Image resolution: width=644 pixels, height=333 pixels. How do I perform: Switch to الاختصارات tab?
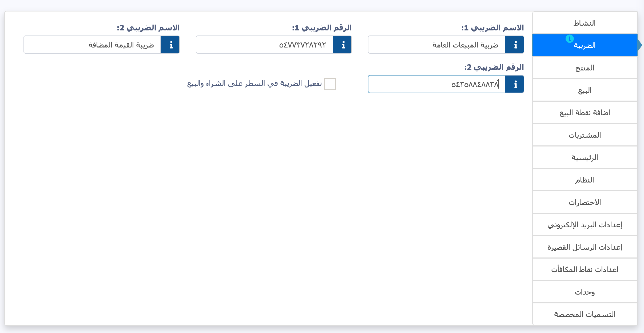[585, 202]
